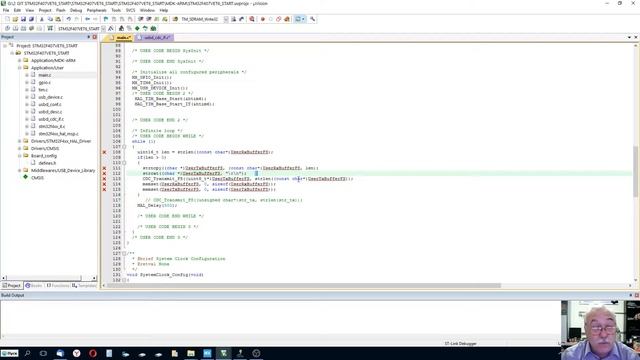The width and height of the screenshot is (640, 360).
Task: Select the main.c editor tab
Action: (120, 38)
